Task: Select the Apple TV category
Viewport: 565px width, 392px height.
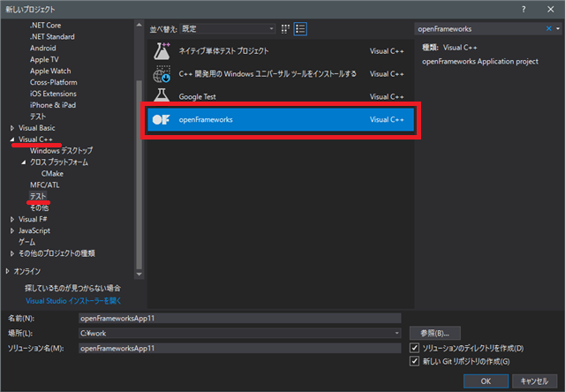Action: [44, 59]
